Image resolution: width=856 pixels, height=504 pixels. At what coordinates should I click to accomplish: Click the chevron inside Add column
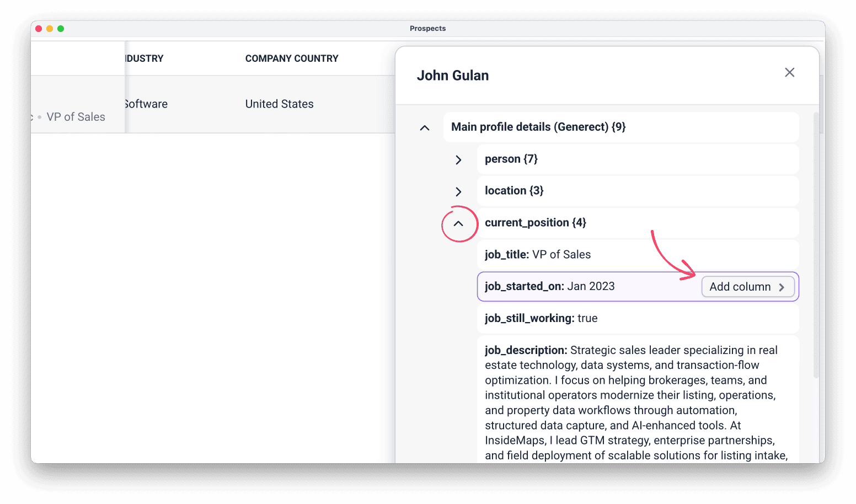click(x=782, y=287)
